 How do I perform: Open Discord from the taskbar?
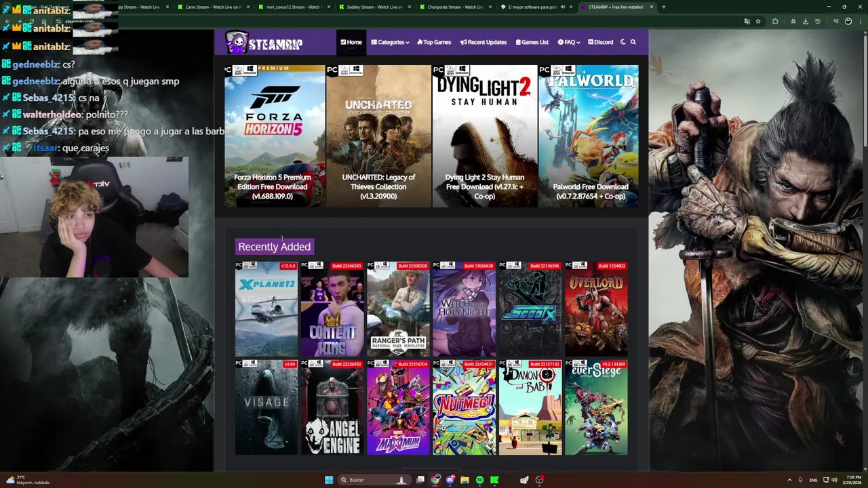point(450,480)
